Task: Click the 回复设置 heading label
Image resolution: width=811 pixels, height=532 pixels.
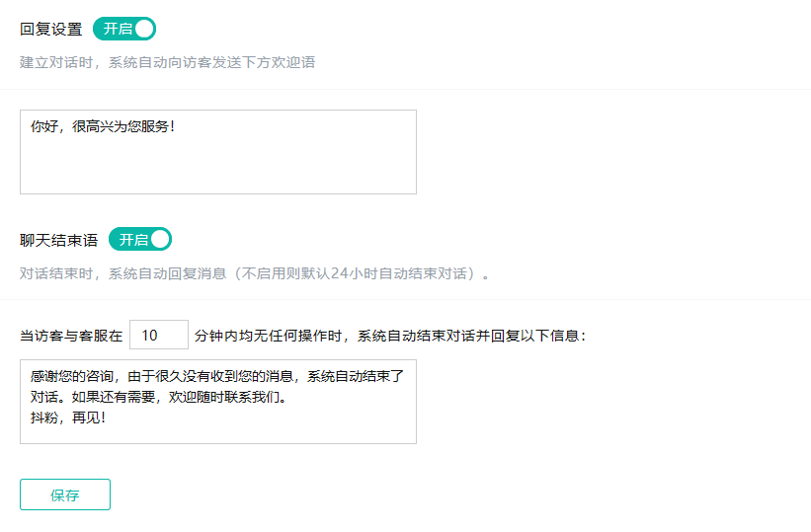Action: (51, 30)
